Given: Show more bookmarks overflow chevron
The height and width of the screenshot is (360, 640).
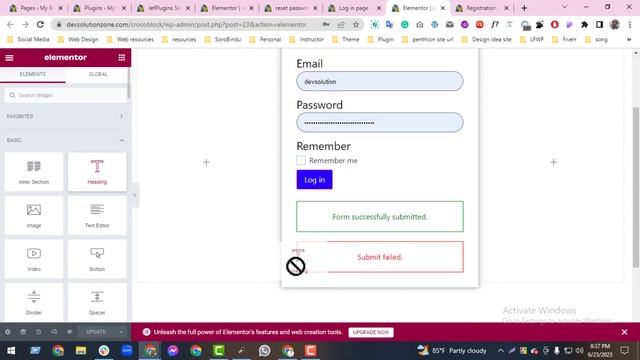Looking at the screenshot, I should 629,40.
